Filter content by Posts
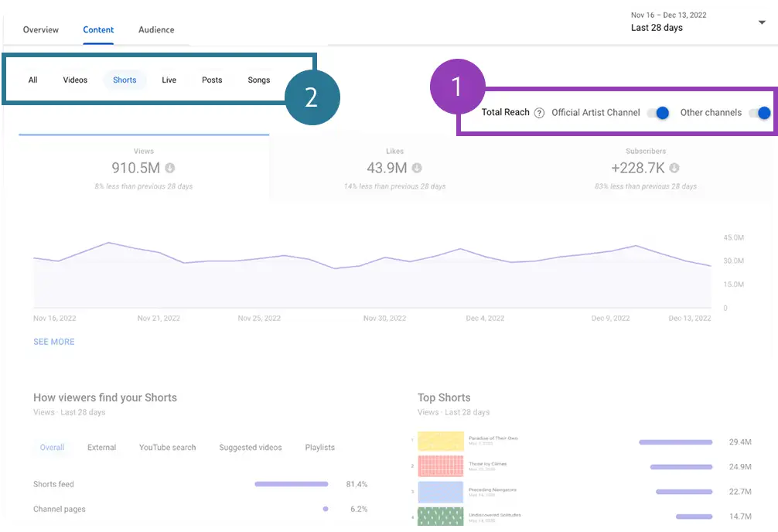 212,80
